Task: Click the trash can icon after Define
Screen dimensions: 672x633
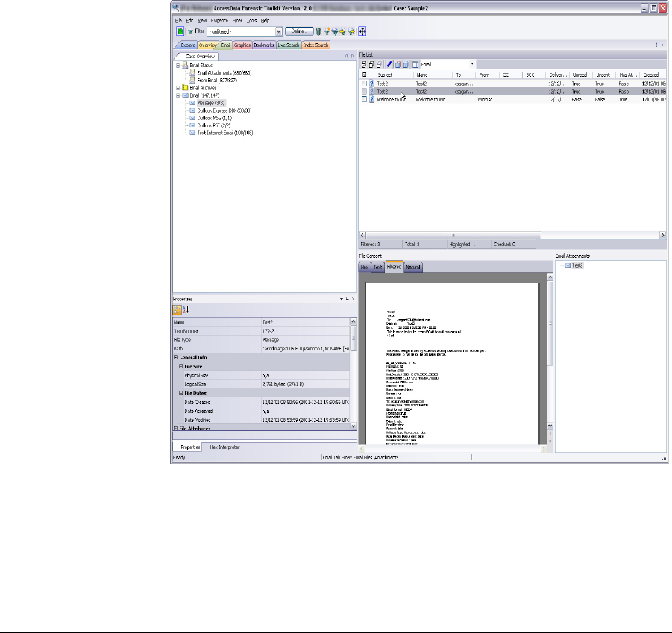Action: tap(318, 31)
